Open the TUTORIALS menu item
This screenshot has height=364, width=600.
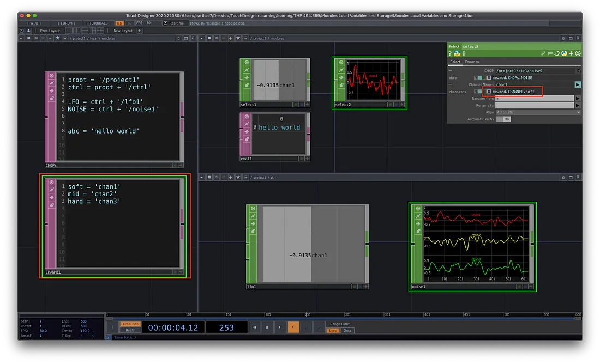98,23
